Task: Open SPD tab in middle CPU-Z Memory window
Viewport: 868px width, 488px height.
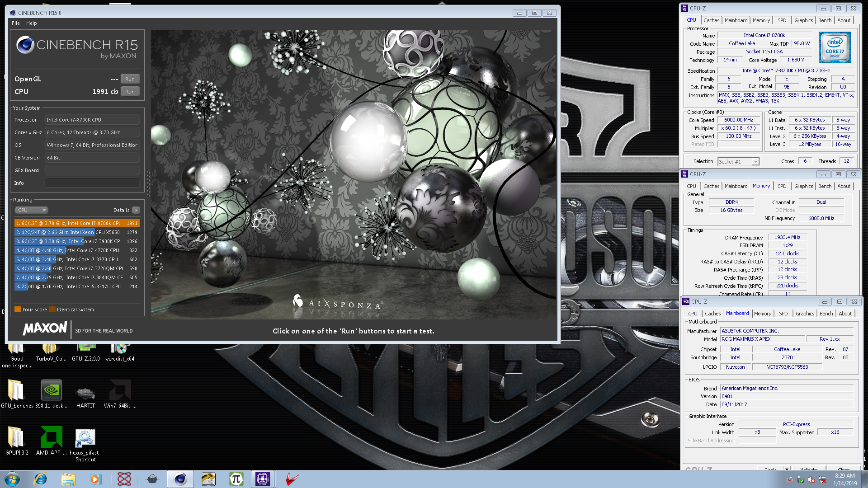Action: pyautogui.click(x=782, y=186)
